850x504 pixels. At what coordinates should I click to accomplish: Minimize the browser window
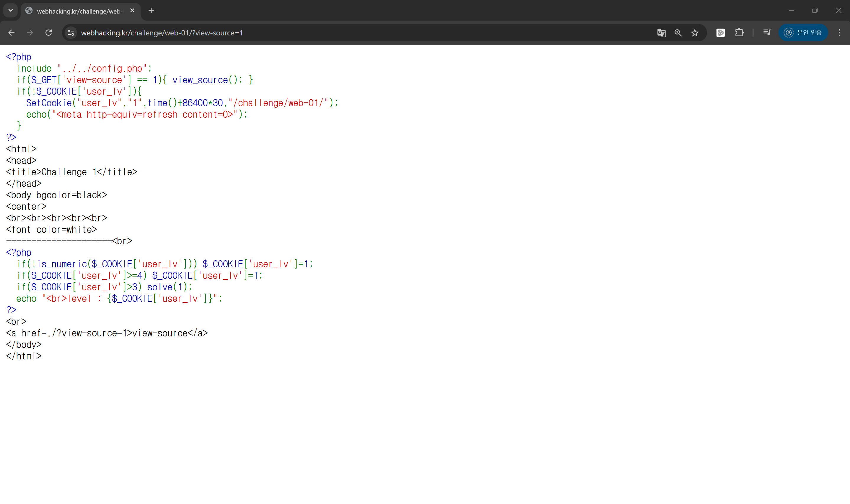click(792, 11)
